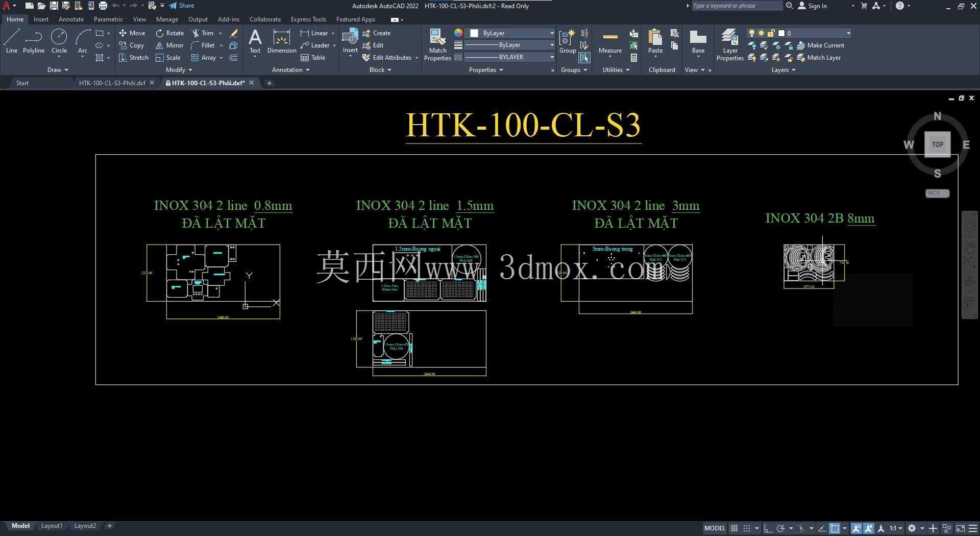The image size is (980, 536).
Task: Toggle group selection on/off in Groups panel
Action: coord(584,58)
